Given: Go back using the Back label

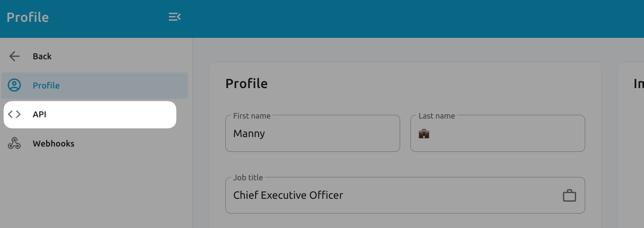Looking at the screenshot, I should 42,56.
